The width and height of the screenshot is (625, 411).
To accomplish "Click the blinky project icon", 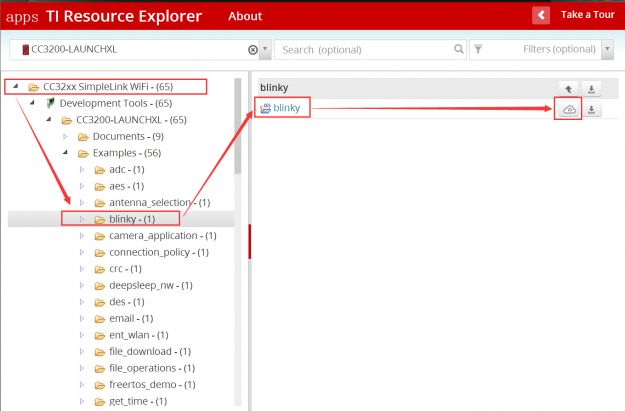I will pos(265,108).
